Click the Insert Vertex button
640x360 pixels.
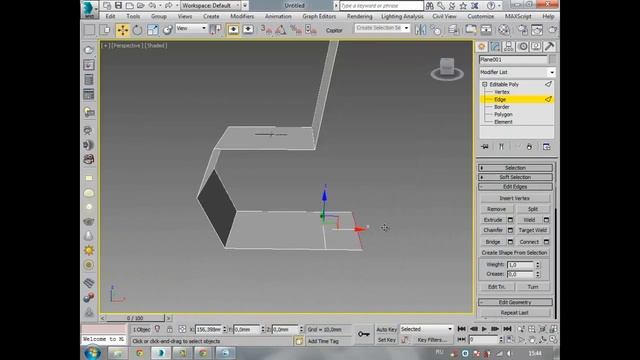point(515,198)
